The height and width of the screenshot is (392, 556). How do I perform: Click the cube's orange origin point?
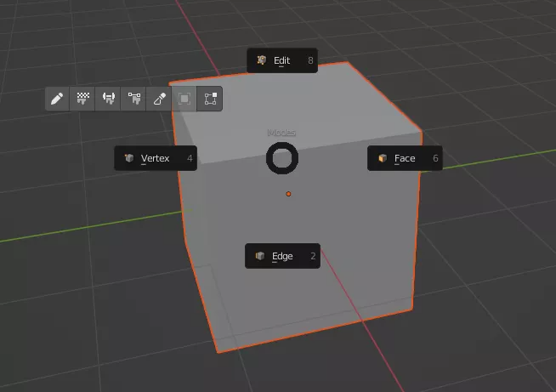[x=288, y=194]
